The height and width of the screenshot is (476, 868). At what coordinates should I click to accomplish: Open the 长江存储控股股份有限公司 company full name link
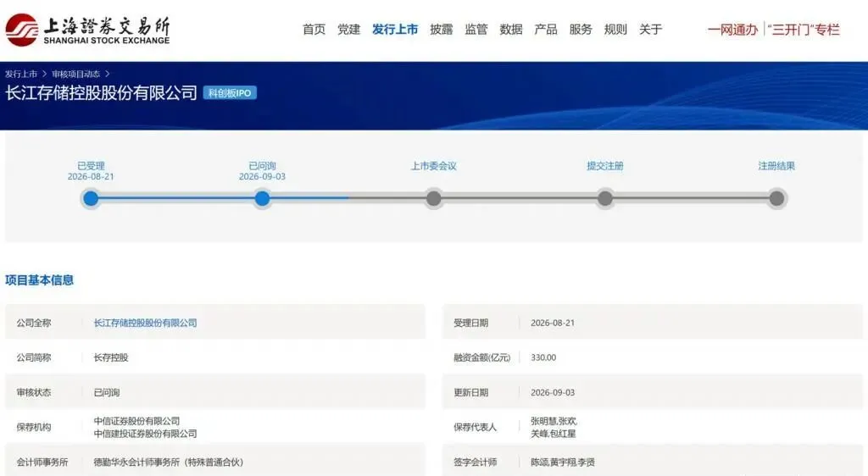(146, 323)
